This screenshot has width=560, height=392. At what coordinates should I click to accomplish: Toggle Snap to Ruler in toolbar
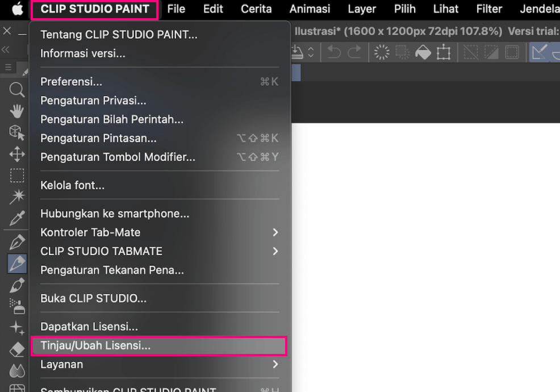click(539, 53)
